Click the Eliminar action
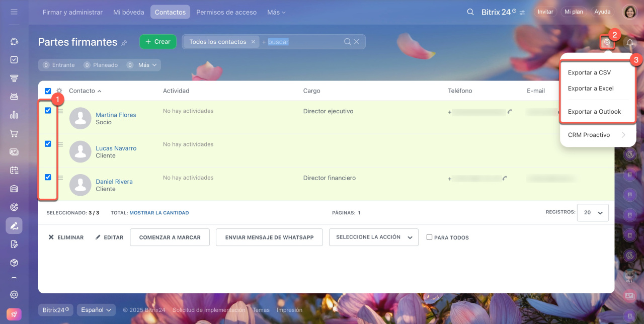Viewport: 644px width, 324px height. coord(66,237)
